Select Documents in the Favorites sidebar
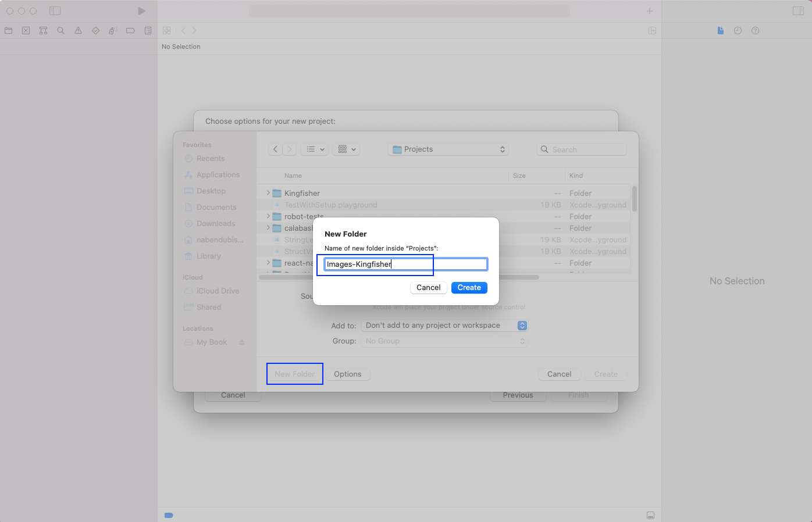812x522 pixels. (x=215, y=208)
